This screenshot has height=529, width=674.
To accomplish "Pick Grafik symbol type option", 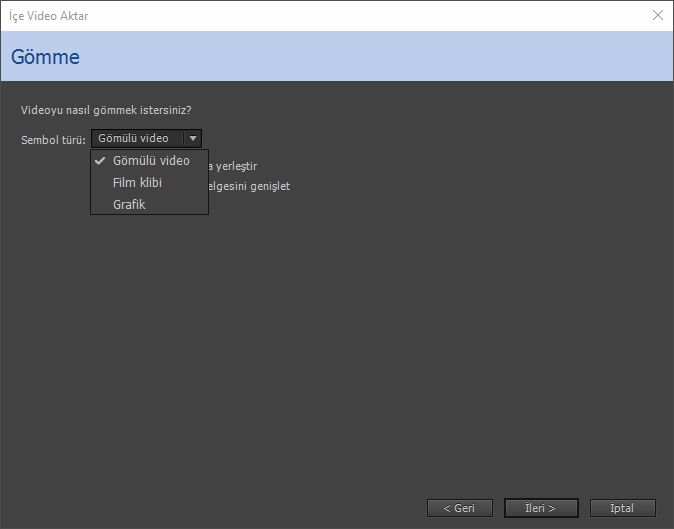I will tap(149, 205).
